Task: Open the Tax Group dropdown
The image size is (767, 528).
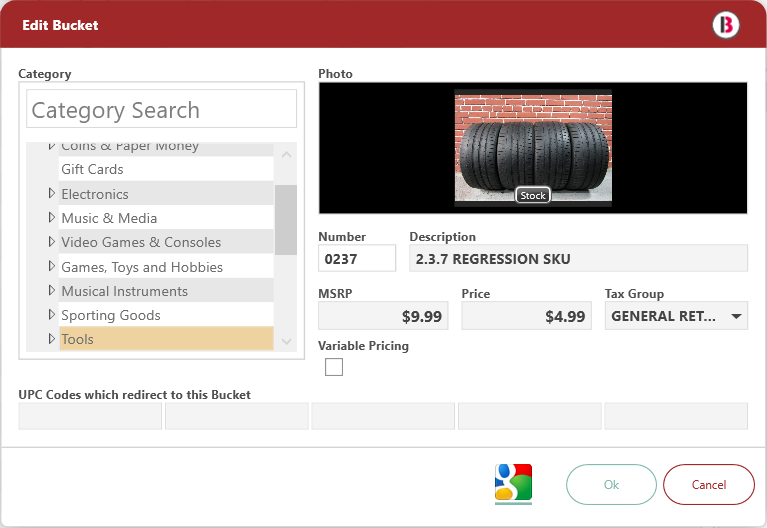Action: point(676,316)
